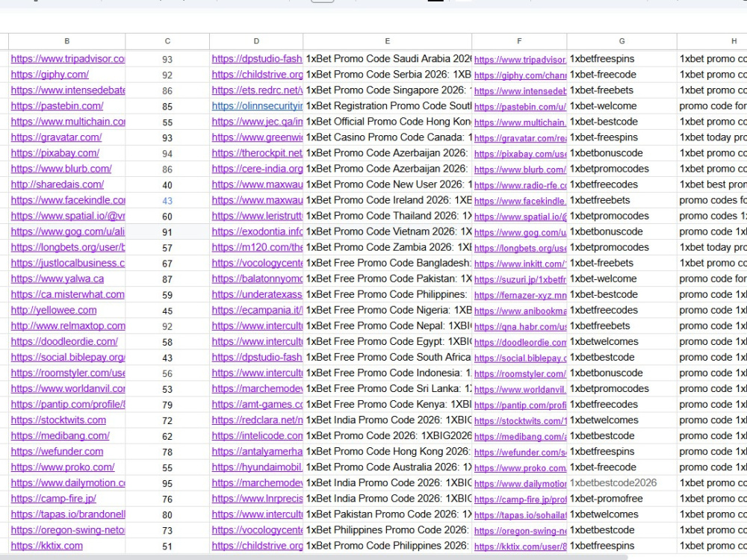Select the 'Promo Code Zambia 2026' cell
This screenshot has width=747, height=560.
click(x=387, y=248)
